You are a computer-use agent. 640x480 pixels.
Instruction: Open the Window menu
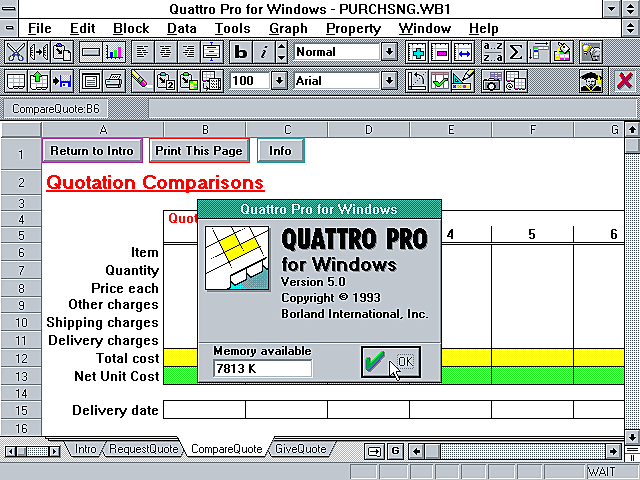[x=425, y=29]
